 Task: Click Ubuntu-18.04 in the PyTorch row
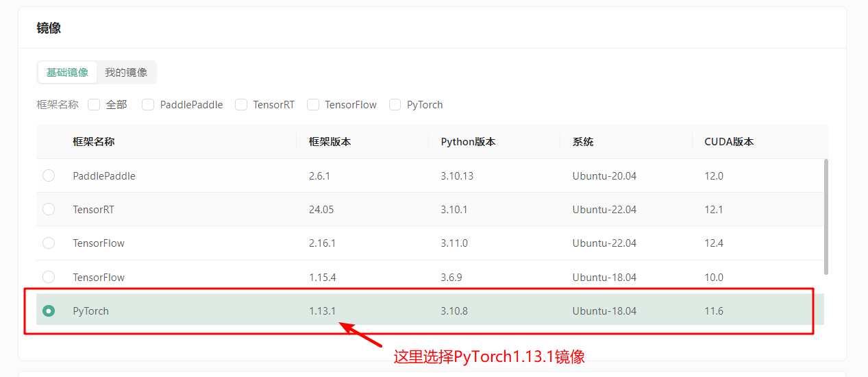pos(604,311)
